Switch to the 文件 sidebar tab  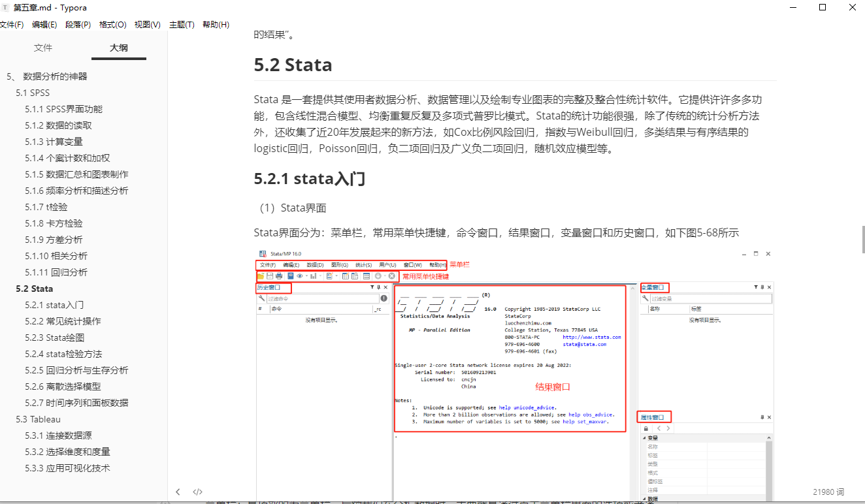(43, 48)
